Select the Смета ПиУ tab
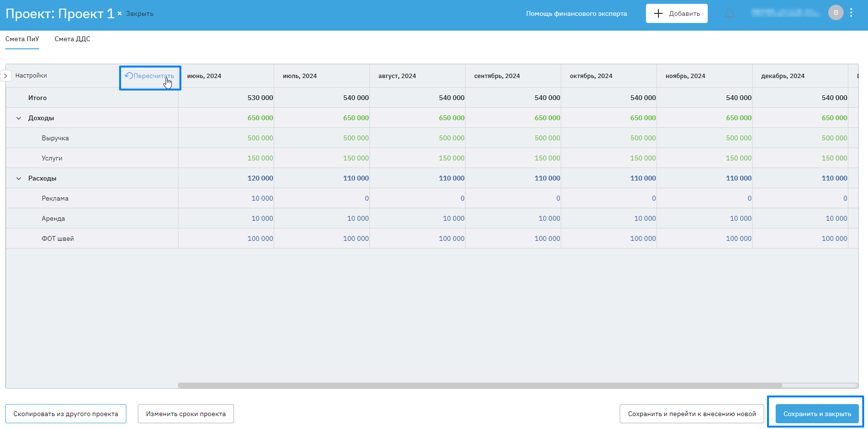The height and width of the screenshot is (429, 868). pos(22,39)
